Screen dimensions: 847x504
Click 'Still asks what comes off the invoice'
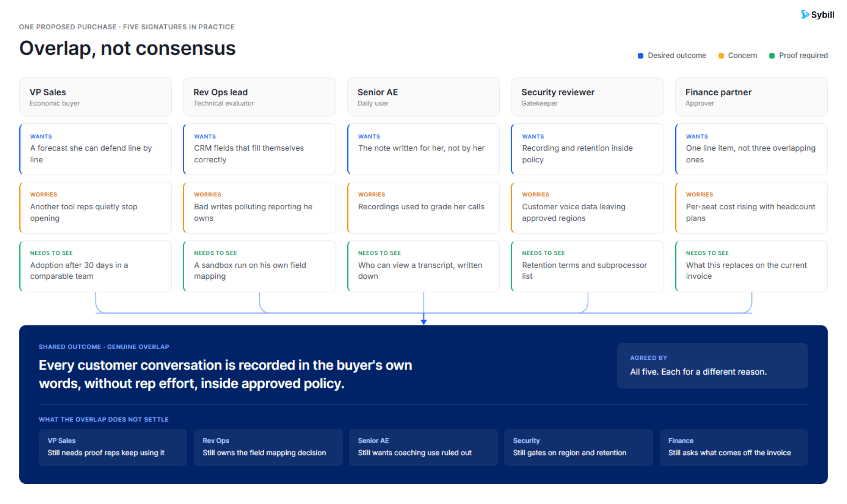point(730,453)
